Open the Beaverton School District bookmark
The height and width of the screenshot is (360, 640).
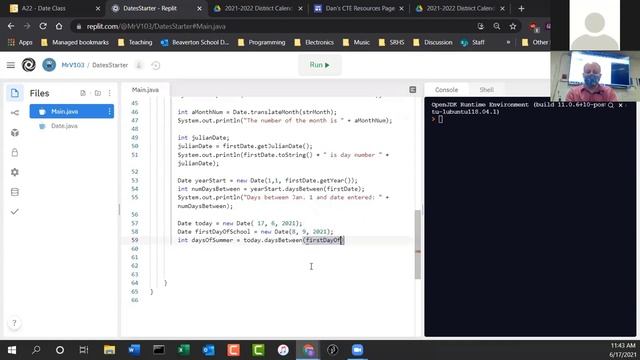[195, 42]
